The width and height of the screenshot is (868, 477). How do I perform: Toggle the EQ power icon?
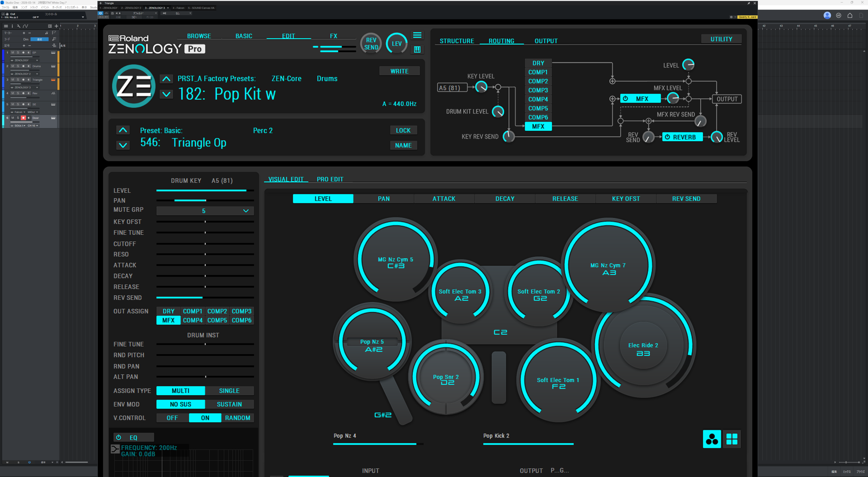[x=119, y=437]
